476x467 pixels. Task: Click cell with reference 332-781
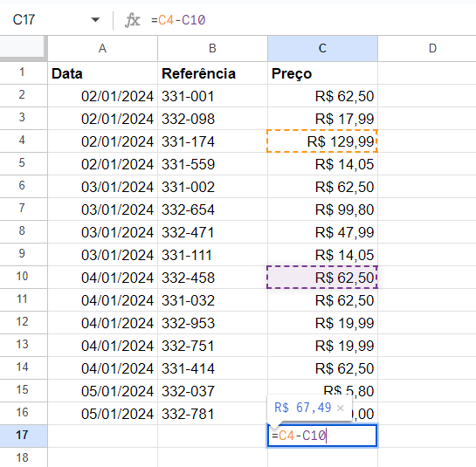point(212,414)
